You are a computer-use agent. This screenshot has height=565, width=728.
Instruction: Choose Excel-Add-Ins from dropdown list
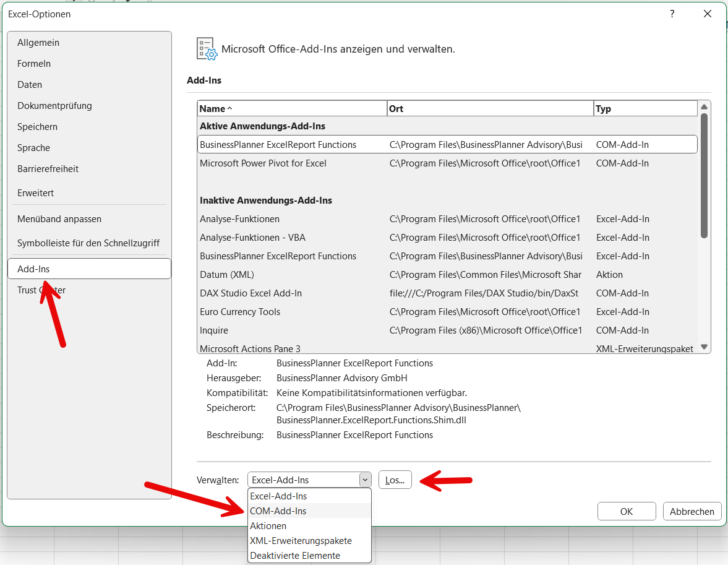click(x=310, y=496)
